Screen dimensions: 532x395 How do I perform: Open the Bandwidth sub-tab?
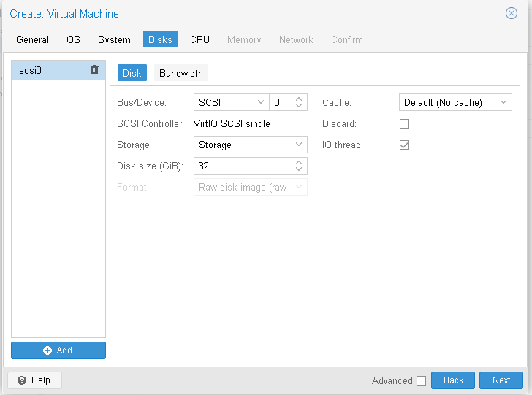click(x=181, y=73)
